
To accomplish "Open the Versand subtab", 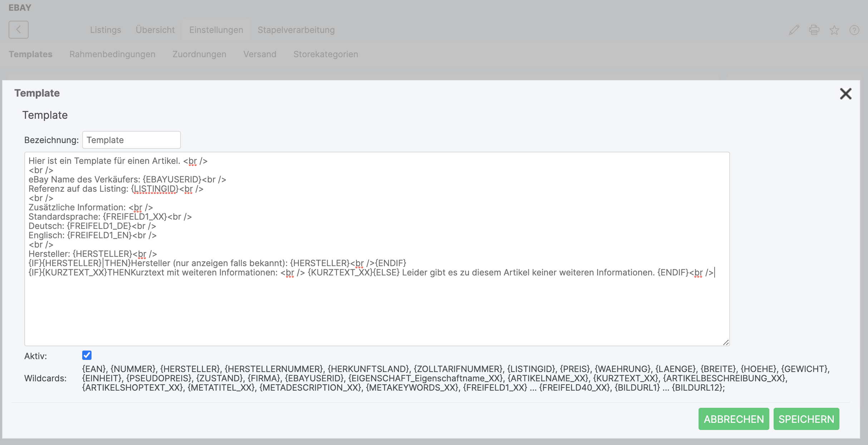I will pos(260,54).
